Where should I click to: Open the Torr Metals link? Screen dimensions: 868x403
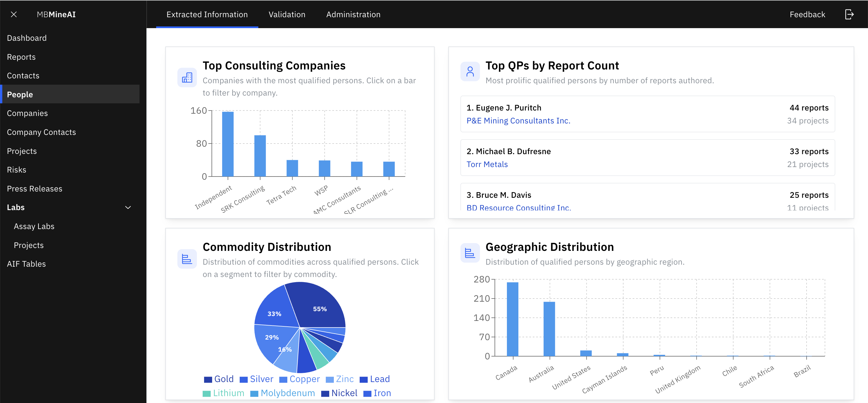[487, 164]
